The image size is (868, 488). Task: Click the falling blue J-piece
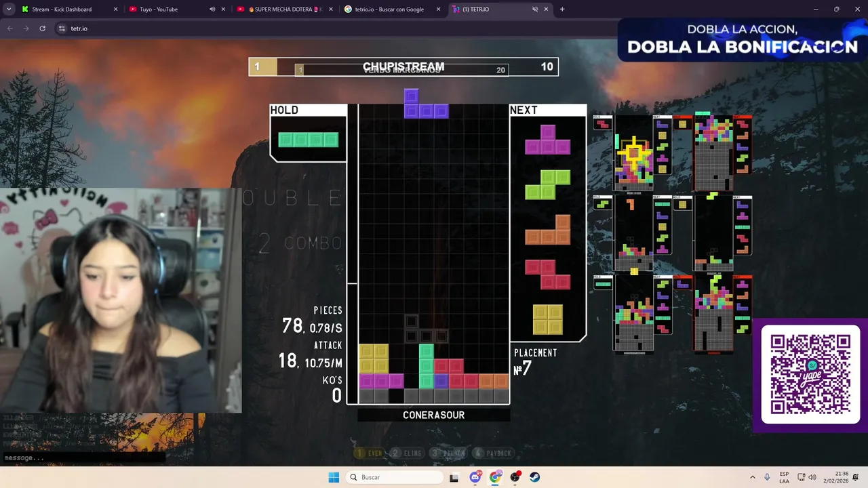pos(426,104)
